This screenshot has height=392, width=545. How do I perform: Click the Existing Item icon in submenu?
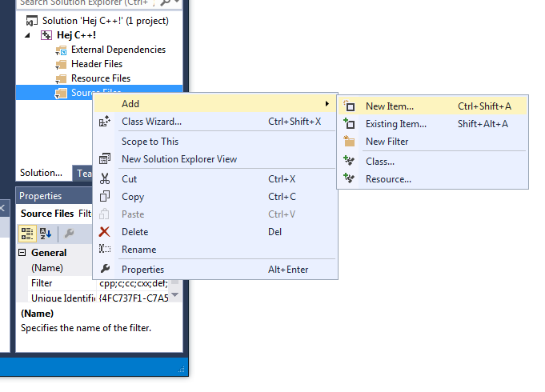click(349, 123)
